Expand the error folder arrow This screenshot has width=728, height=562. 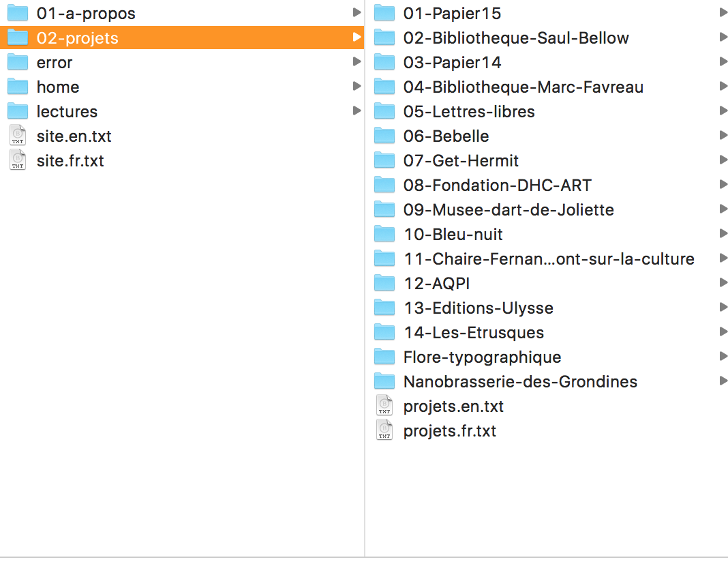357,62
